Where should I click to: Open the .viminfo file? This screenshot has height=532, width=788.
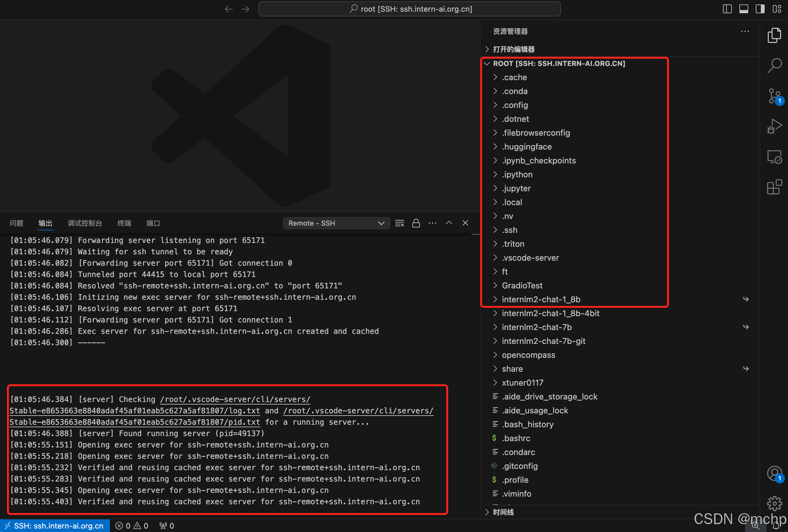(620, 494)
